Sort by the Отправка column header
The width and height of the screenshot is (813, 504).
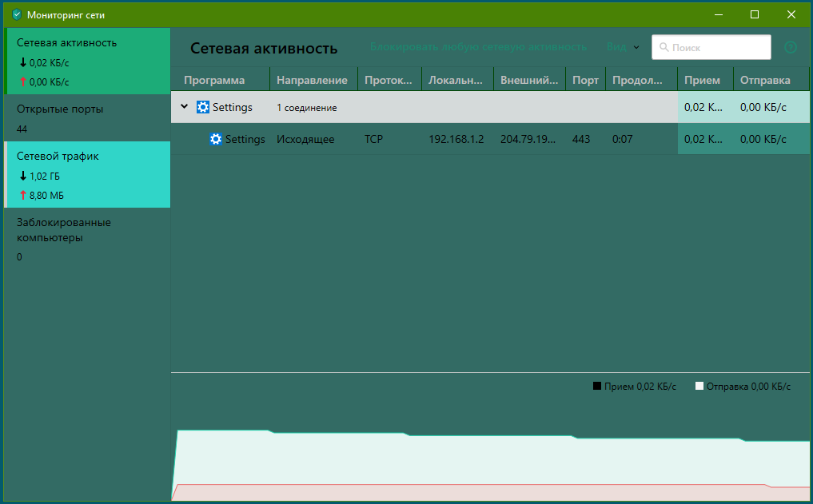pos(765,80)
